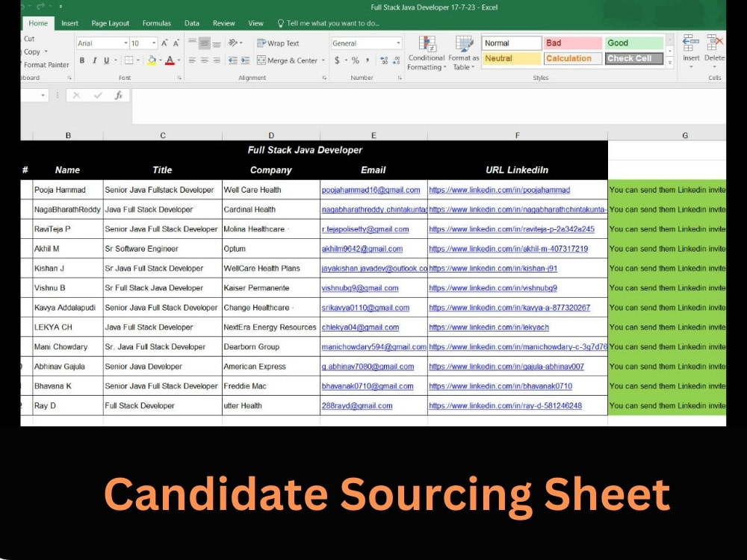Viewport: 747px width, 560px height.
Task: Switch to the View tab
Action: (x=255, y=23)
